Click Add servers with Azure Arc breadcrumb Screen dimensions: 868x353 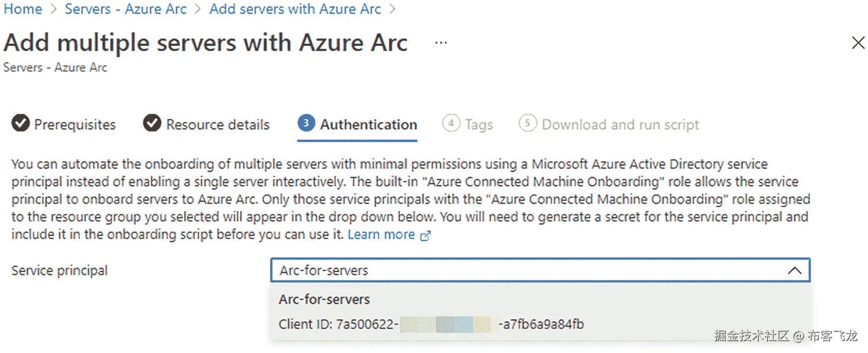(295, 9)
